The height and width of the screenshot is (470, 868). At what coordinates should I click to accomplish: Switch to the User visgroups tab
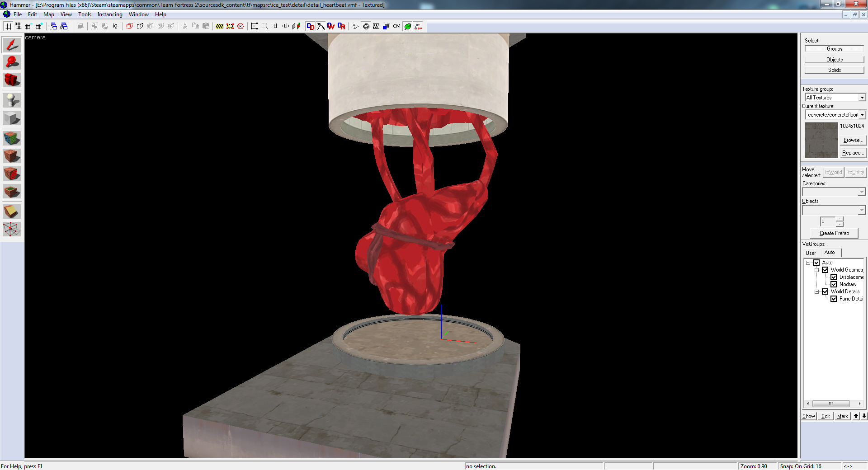click(x=811, y=253)
